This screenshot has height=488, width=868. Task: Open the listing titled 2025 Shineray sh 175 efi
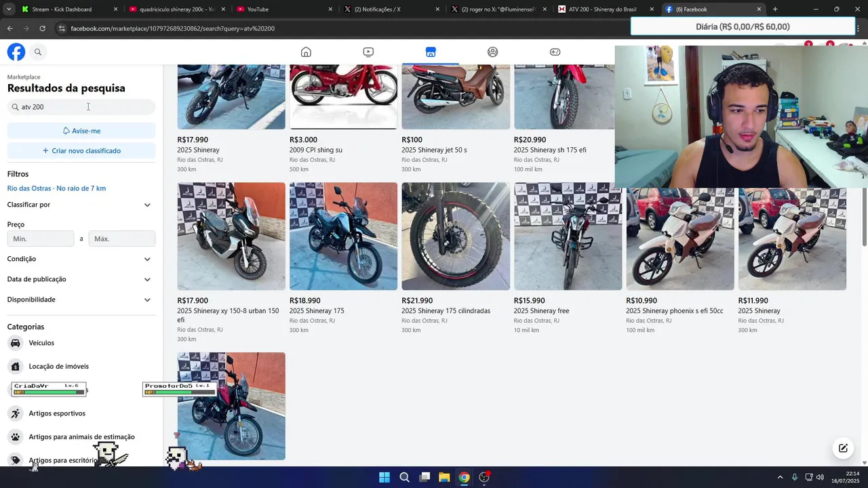(550, 150)
